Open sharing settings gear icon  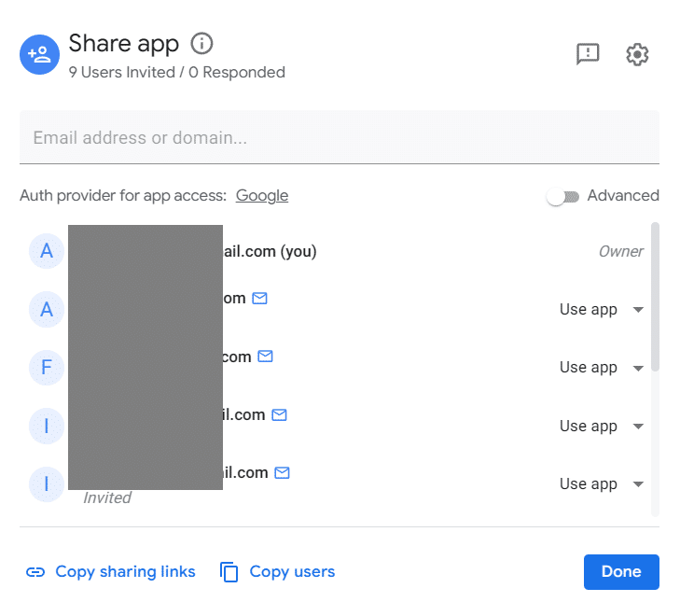click(x=637, y=54)
